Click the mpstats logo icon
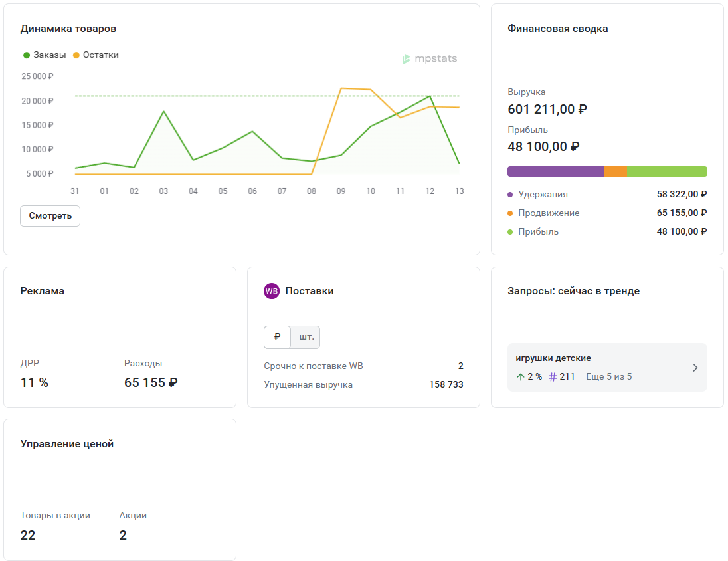 pyautogui.click(x=407, y=59)
